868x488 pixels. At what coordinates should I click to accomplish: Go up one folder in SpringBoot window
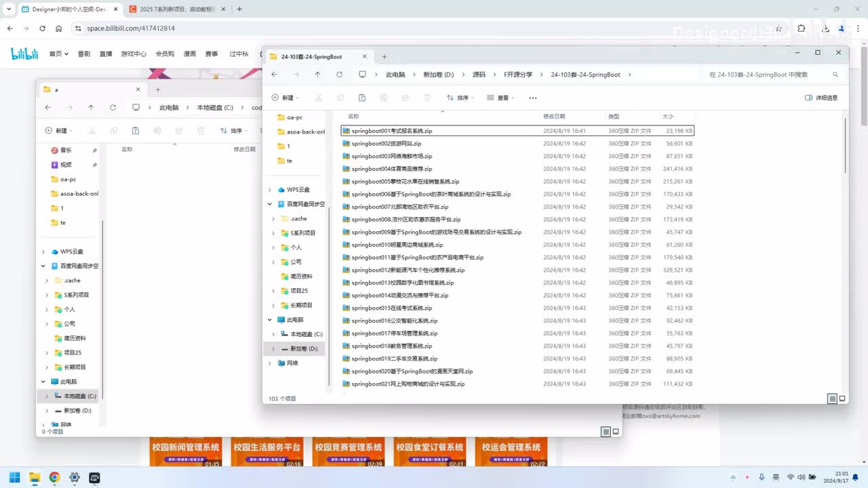317,75
